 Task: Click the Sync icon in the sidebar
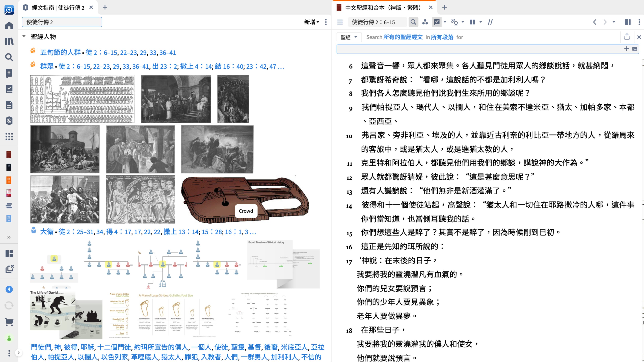pos(9,305)
